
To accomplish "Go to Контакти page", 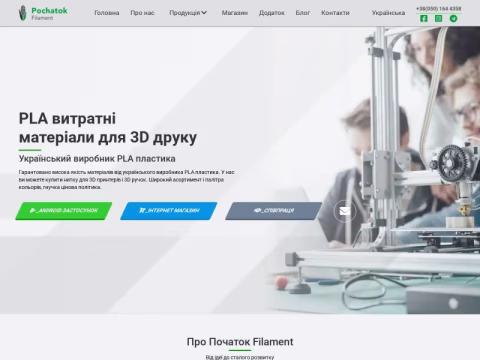I will click(335, 13).
